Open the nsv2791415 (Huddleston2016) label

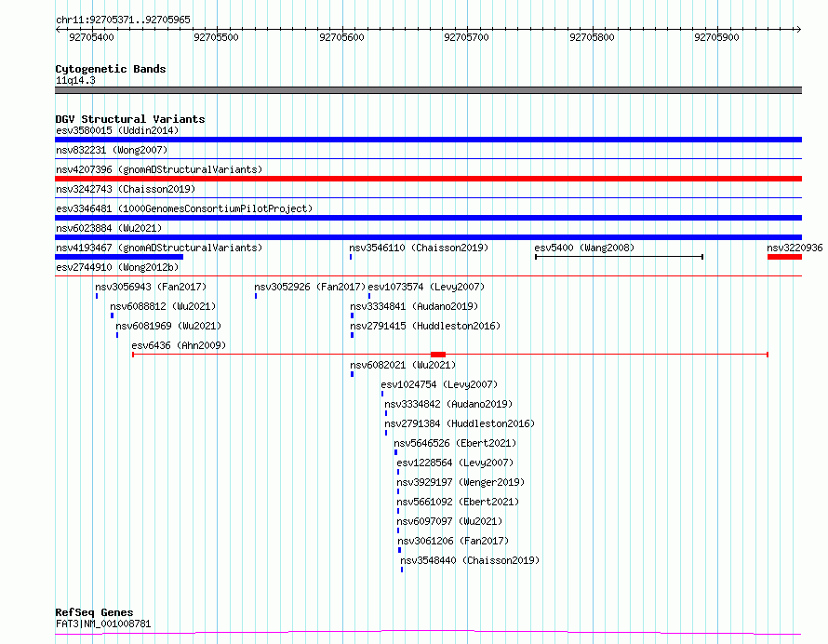coord(425,326)
